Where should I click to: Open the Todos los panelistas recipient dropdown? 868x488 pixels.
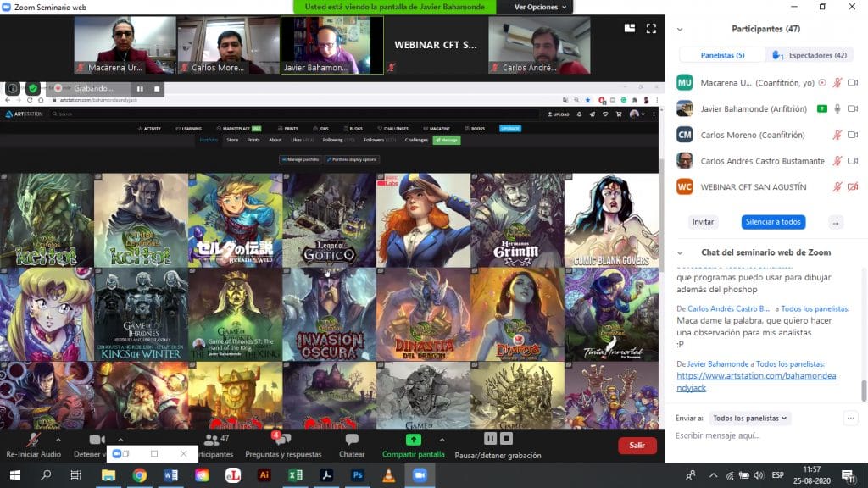(749, 419)
